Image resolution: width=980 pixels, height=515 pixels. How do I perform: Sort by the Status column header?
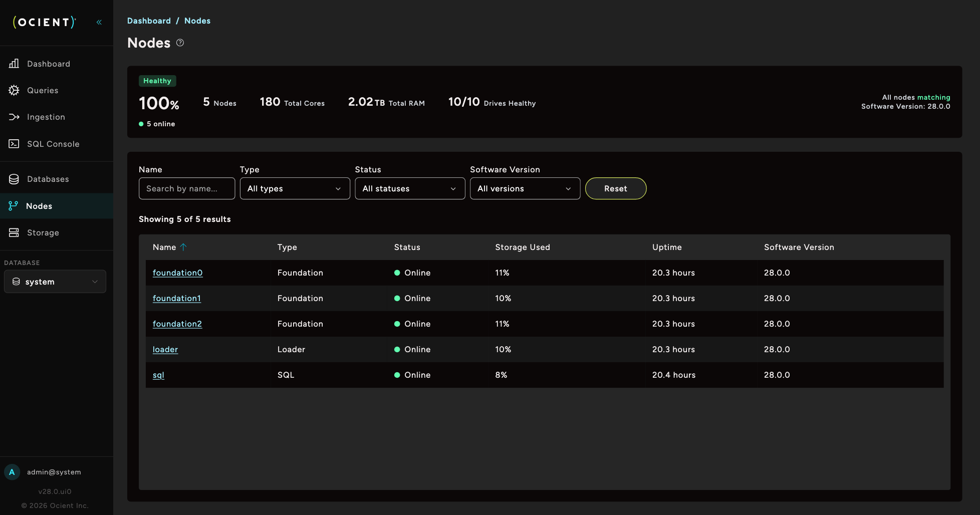click(x=407, y=247)
